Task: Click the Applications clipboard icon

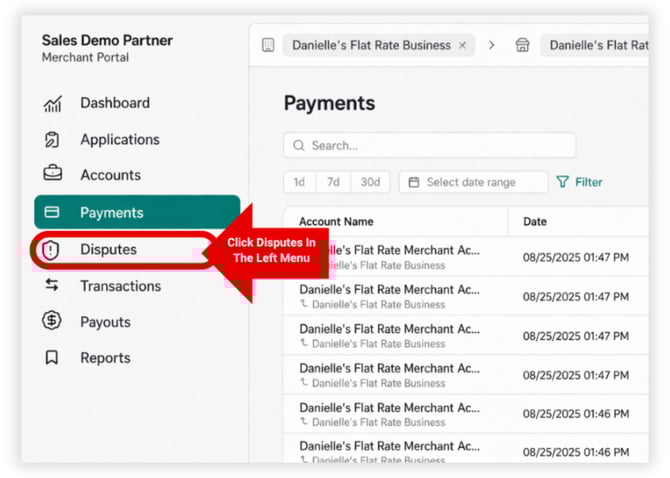Action: pos(53,140)
